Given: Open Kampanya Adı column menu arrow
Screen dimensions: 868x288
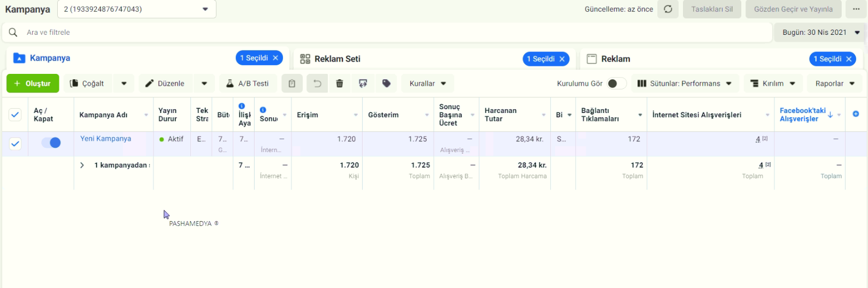Looking at the screenshot, I should pos(146,115).
